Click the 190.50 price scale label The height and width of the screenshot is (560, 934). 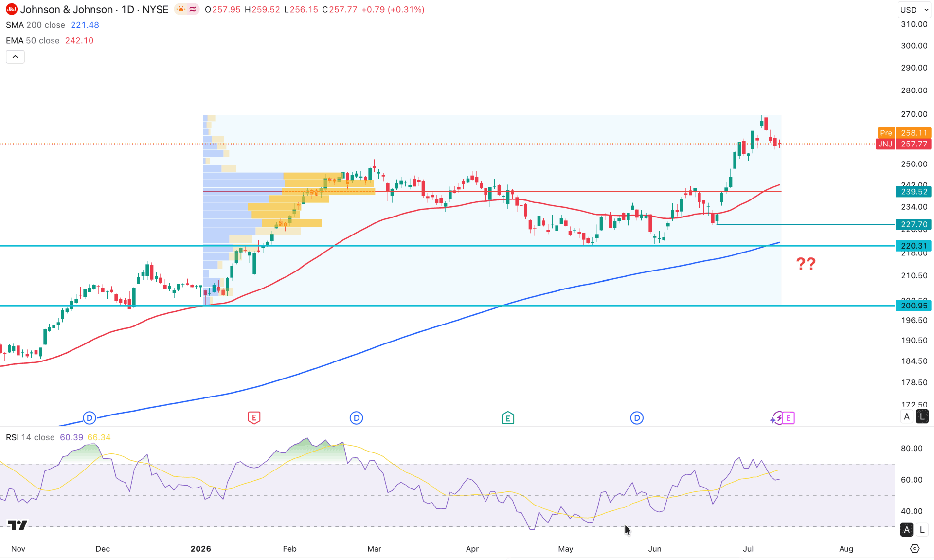pos(914,340)
